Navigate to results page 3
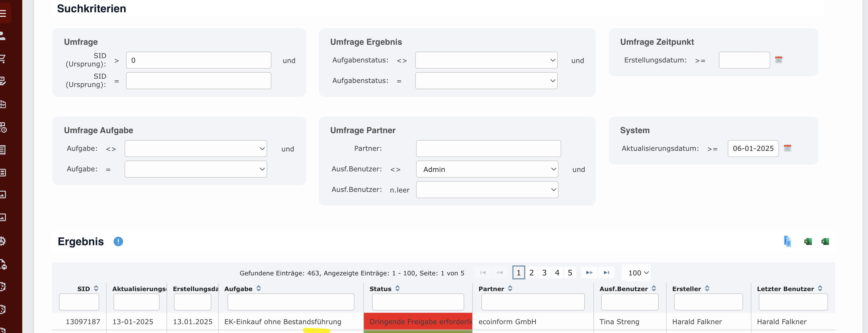This screenshot has height=333, width=868. pos(544,272)
